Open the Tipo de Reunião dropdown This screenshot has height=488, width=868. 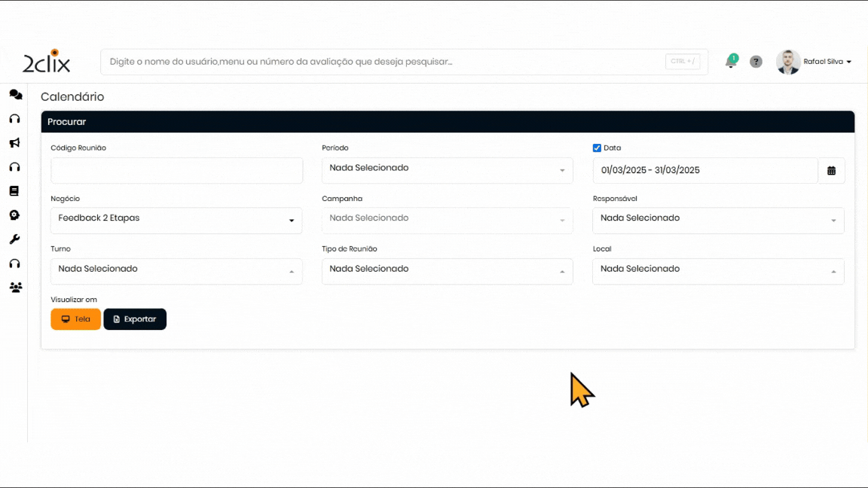tap(447, 271)
